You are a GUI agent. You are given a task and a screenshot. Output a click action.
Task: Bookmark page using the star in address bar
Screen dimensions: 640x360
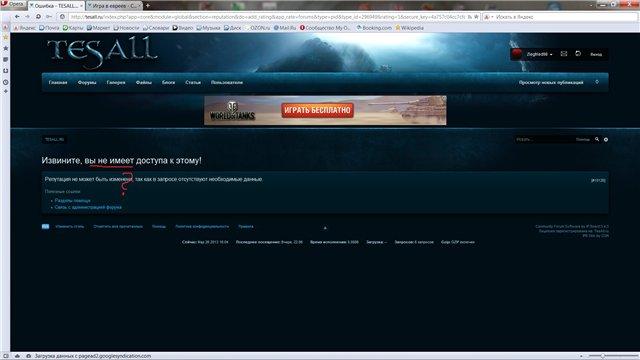click(x=476, y=17)
